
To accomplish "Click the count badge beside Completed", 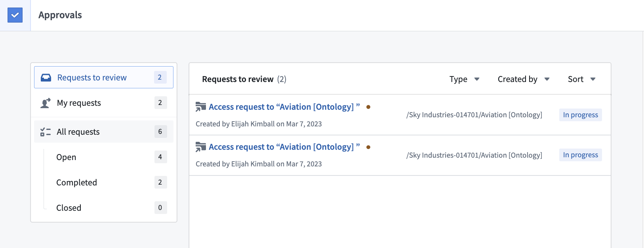I will 160,182.
